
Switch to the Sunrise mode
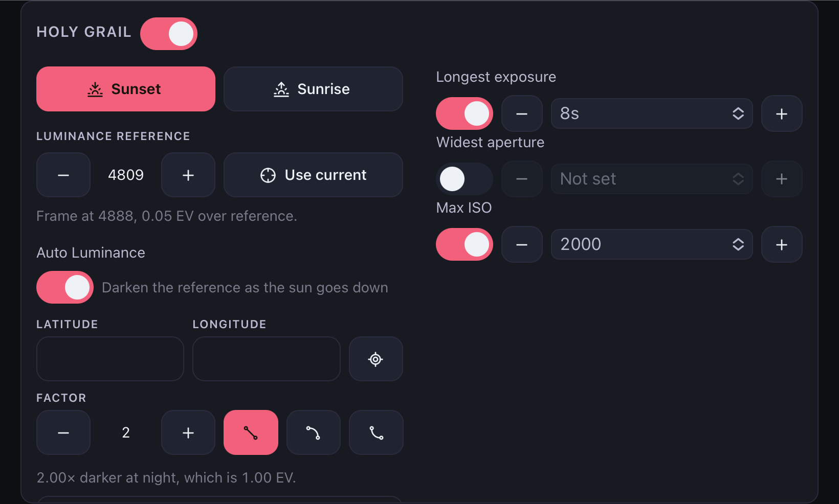pyautogui.click(x=313, y=89)
